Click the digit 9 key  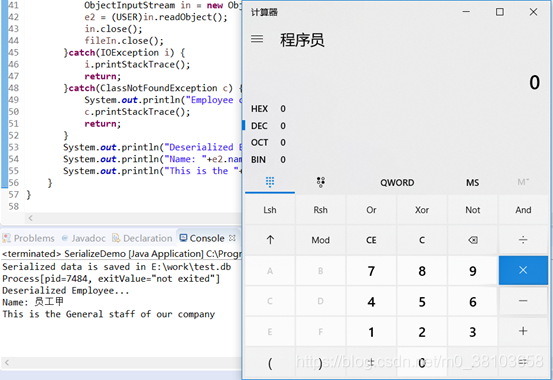click(x=473, y=271)
